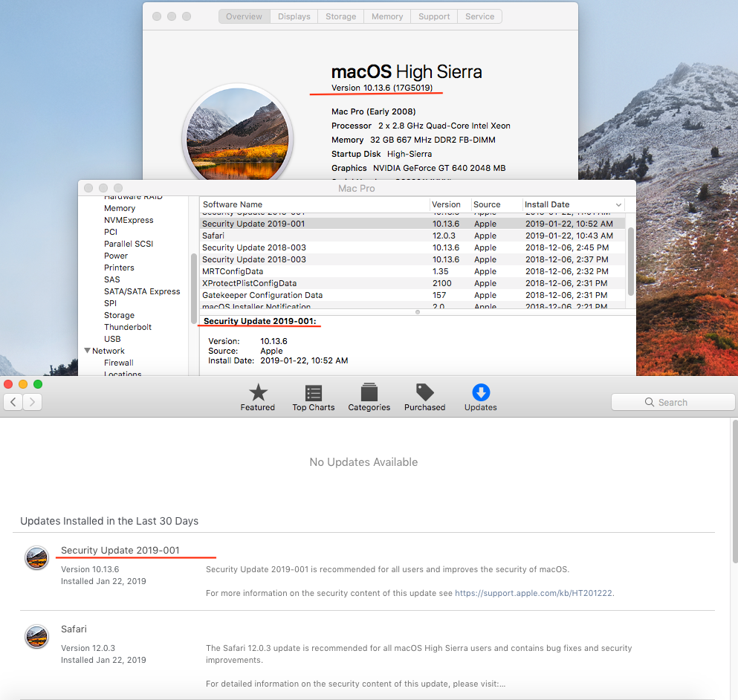
Task: Click the App Store page vertical scrollbar
Action: (x=735, y=492)
